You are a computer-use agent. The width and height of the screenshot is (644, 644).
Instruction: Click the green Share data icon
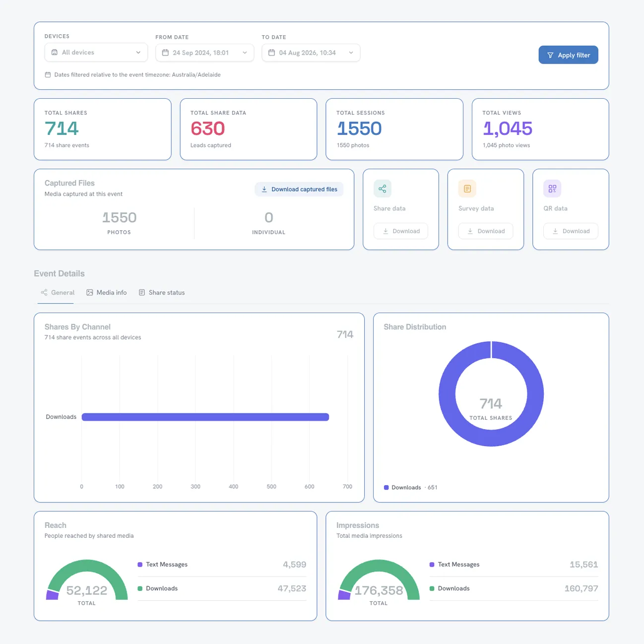click(383, 189)
